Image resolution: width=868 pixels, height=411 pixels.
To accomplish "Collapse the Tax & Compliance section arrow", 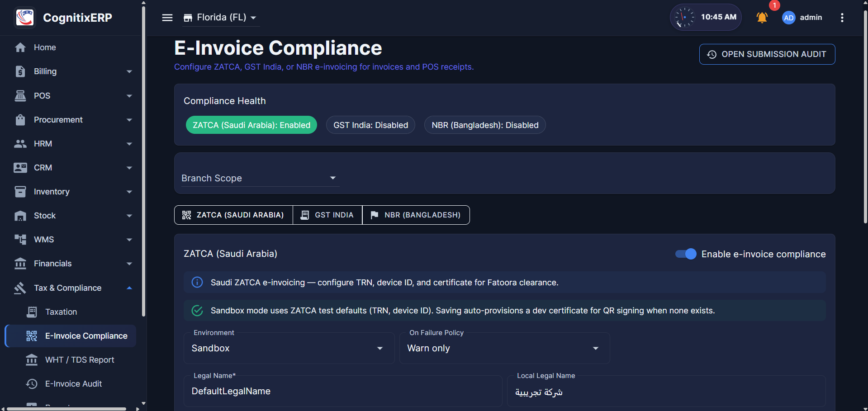I will [x=129, y=288].
